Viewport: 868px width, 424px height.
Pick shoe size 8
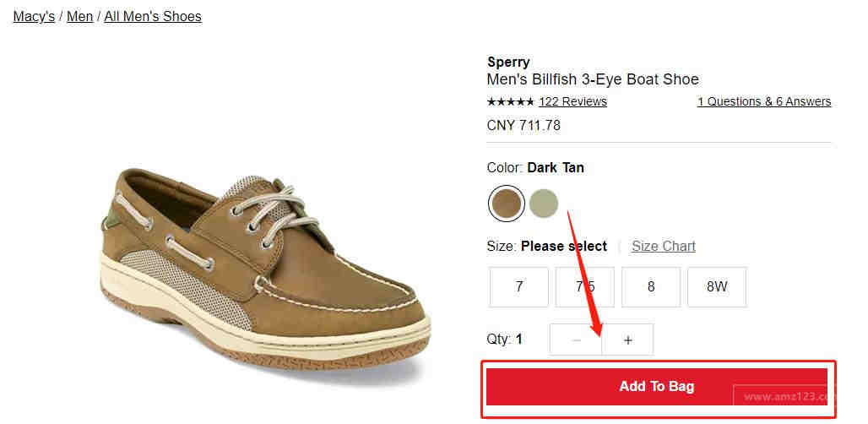click(651, 286)
